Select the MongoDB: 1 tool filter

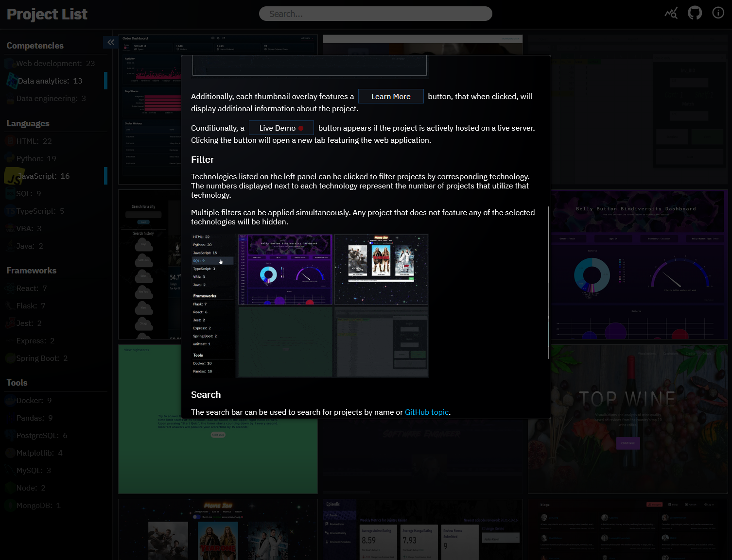pyautogui.click(x=55, y=505)
